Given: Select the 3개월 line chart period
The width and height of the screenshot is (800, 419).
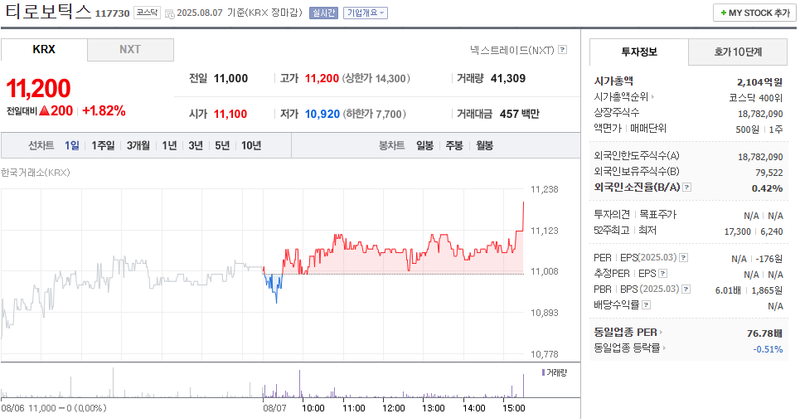Looking at the screenshot, I should (138, 145).
